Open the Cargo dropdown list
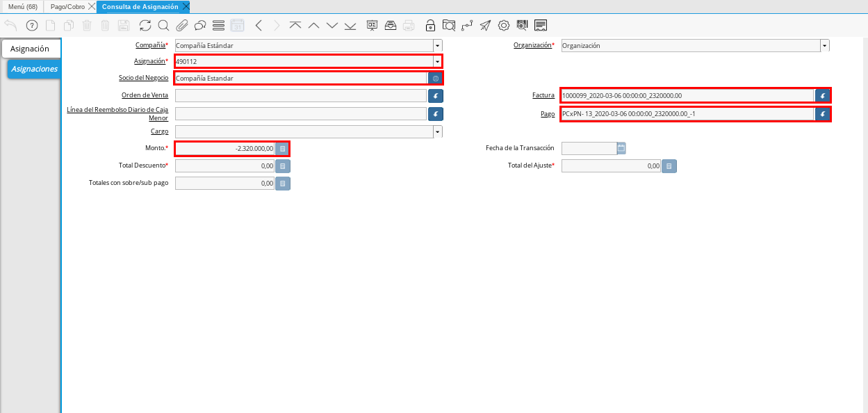Viewport: 868px width, 413px height. pyautogui.click(x=438, y=131)
